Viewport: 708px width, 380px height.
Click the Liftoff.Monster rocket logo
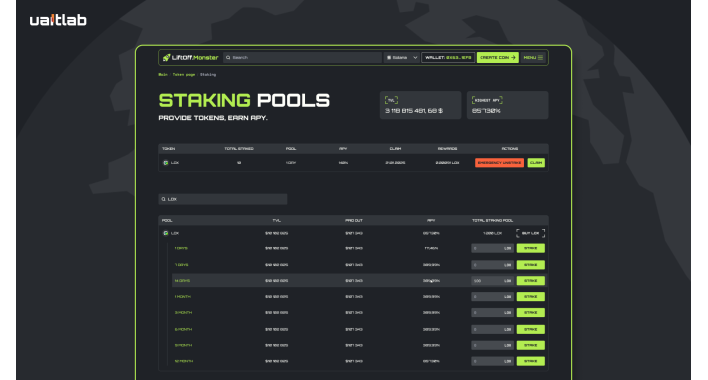[190, 57]
